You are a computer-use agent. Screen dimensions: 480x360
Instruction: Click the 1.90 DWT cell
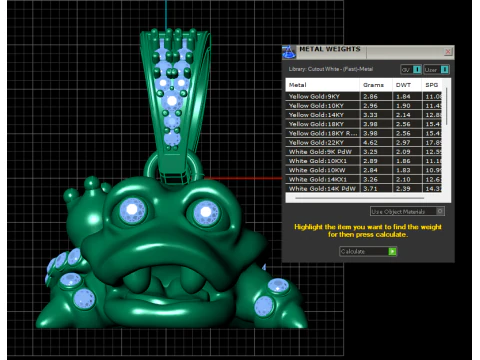pyautogui.click(x=407, y=106)
